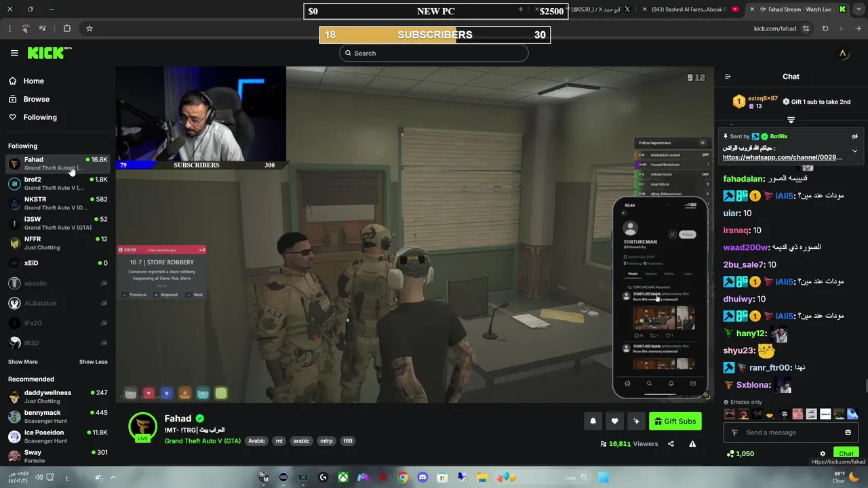Image resolution: width=868 pixels, height=488 pixels.
Task: Open Grand Theft Auto V category link
Action: pyautogui.click(x=202, y=441)
